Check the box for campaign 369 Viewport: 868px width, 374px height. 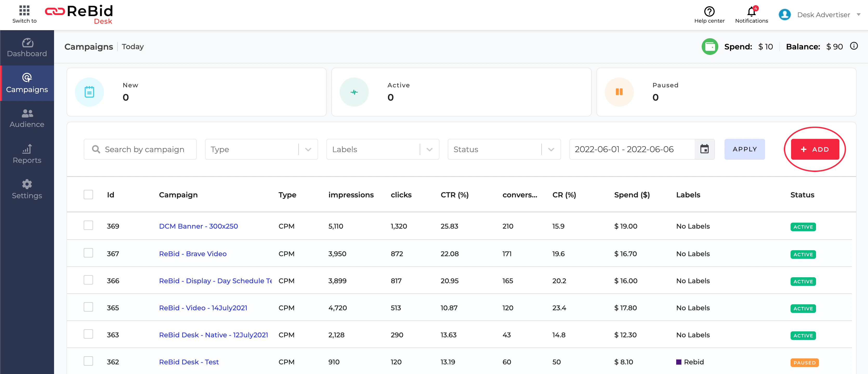88,225
